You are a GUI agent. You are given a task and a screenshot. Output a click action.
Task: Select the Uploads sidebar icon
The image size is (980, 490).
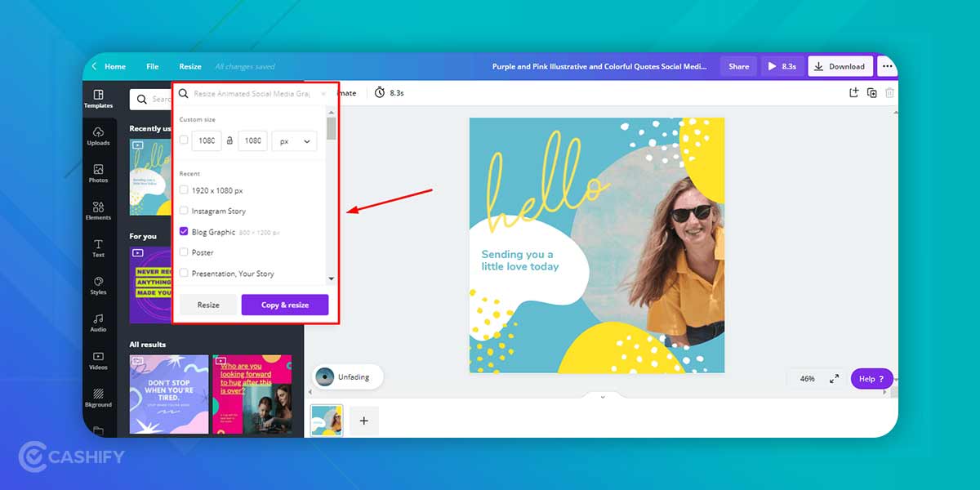point(98,137)
